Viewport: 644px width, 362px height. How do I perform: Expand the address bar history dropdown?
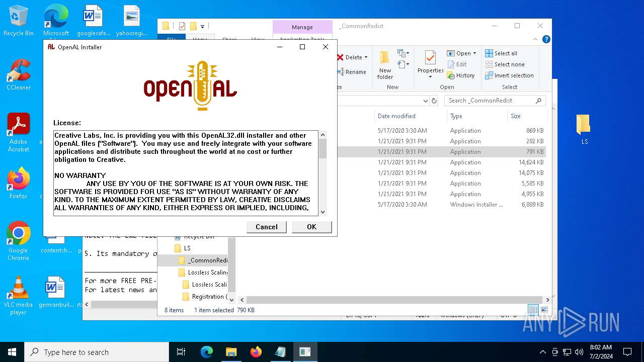(425, 101)
